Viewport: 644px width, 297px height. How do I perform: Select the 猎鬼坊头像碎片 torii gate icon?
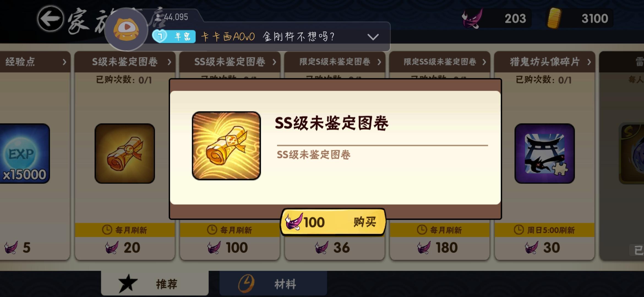coord(544,153)
